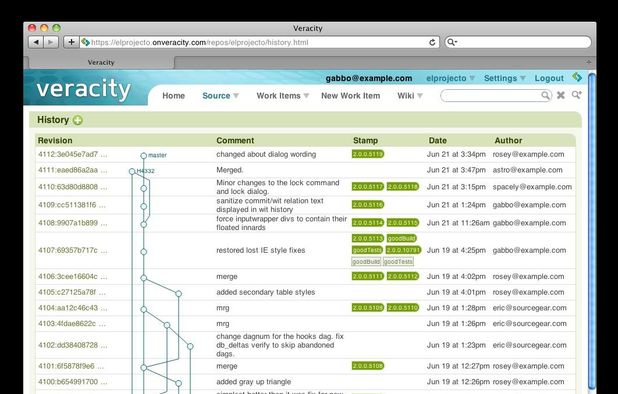This screenshot has height=394, width=618.
Task: Add bookmark with the plus toolbar button
Action: click(71, 42)
